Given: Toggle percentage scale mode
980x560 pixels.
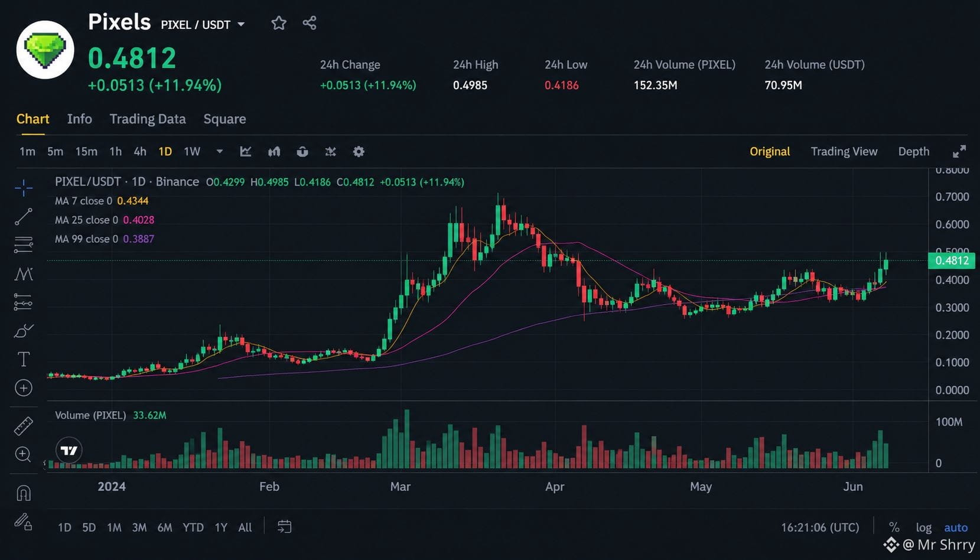Looking at the screenshot, I should (x=894, y=528).
